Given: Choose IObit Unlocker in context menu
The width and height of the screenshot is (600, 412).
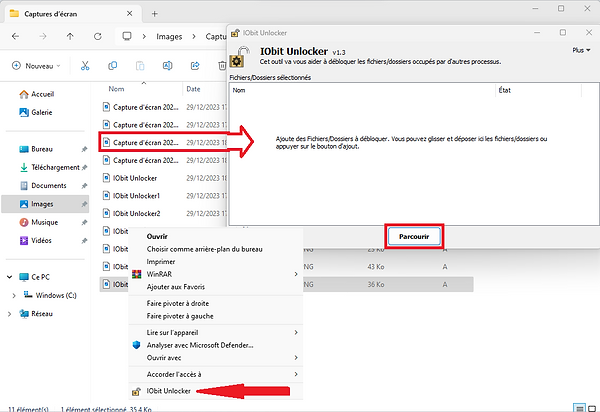Looking at the screenshot, I should [215, 391].
